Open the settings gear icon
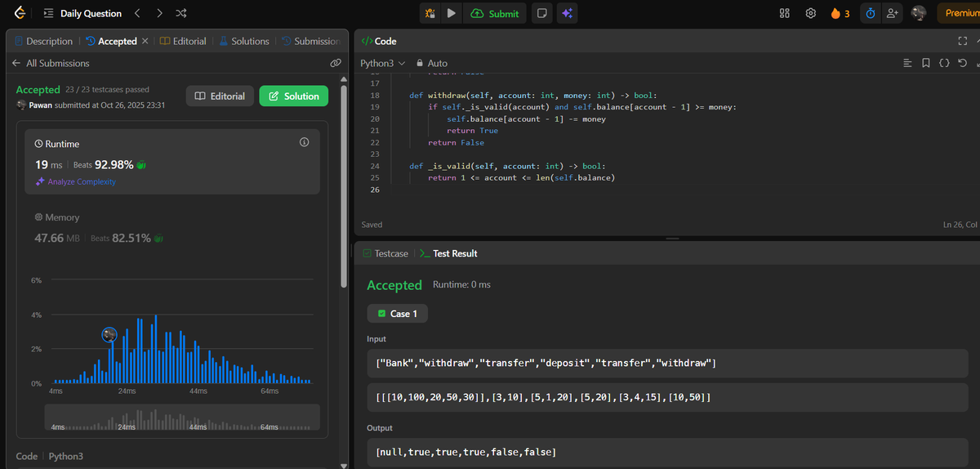Viewport: 980px width, 469px height. (x=811, y=13)
